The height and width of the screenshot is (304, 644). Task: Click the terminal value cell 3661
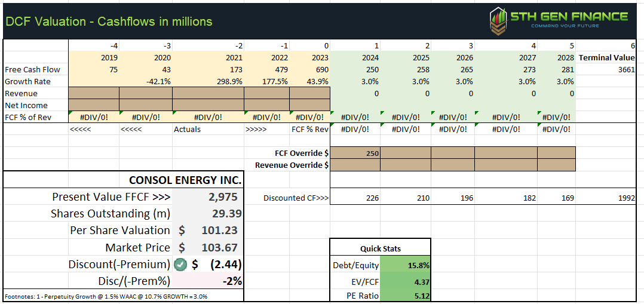[627, 69]
